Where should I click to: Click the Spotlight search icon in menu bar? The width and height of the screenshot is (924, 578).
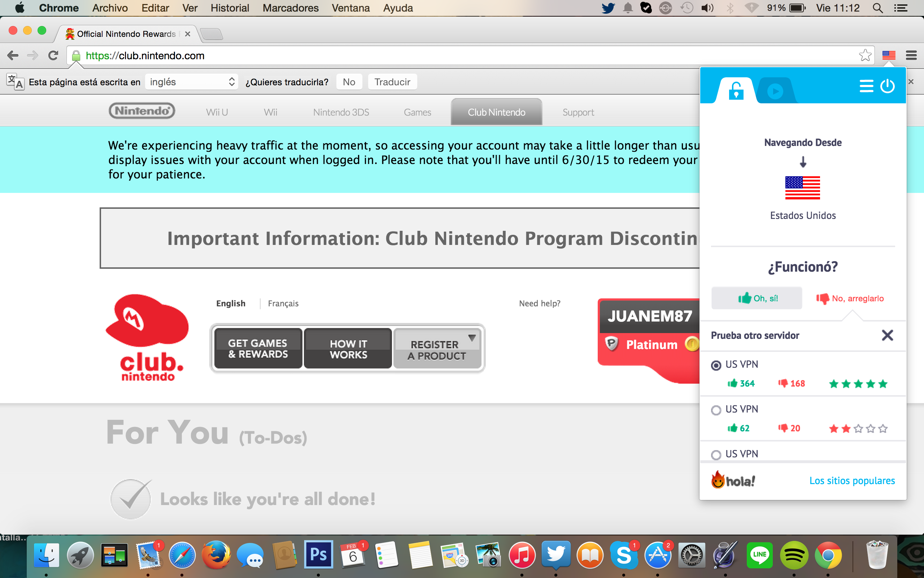tap(878, 8)
